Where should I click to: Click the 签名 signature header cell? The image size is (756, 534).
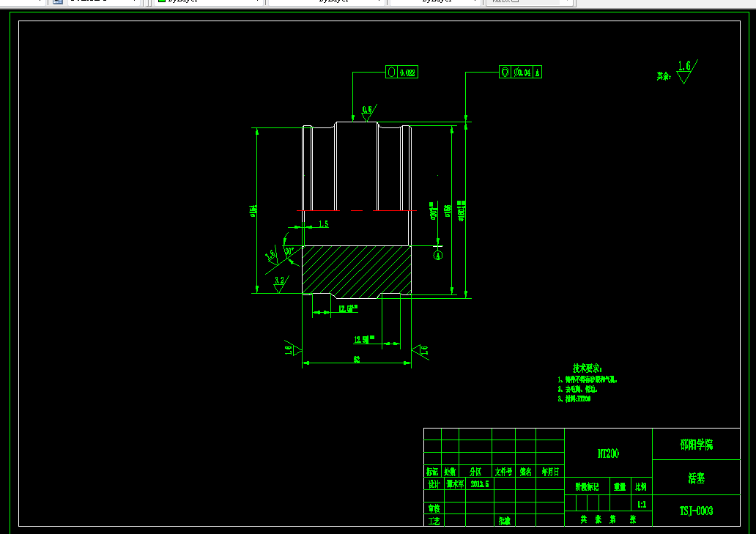coord(525,472)
